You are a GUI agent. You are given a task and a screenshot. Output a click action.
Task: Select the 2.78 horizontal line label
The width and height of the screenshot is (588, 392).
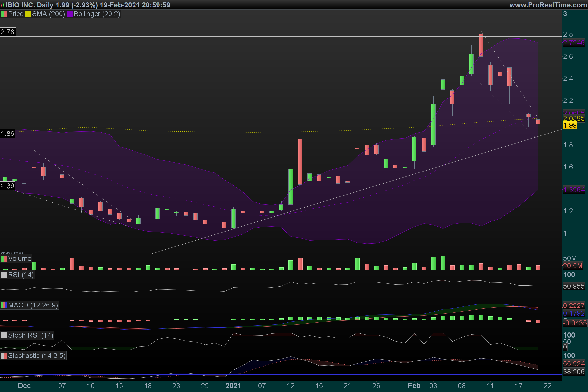coord(8,32)
